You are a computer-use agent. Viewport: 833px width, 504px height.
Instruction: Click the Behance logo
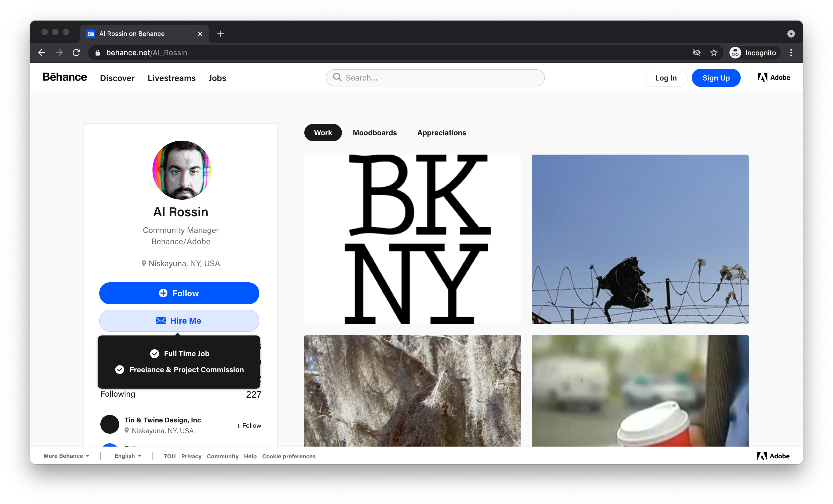[x=65, y=77]
